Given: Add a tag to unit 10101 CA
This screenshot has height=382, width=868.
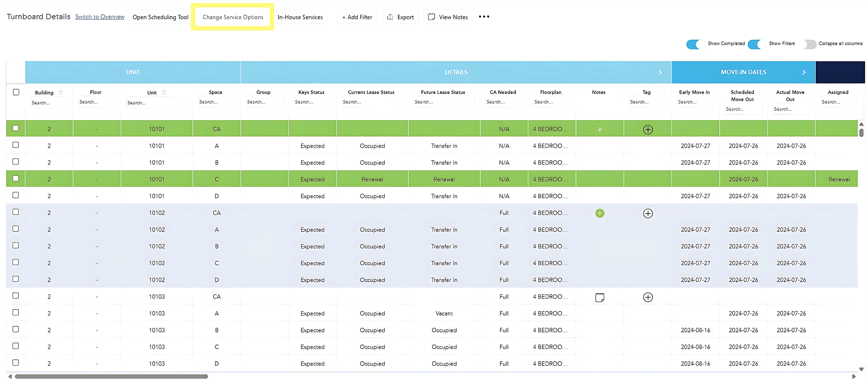Looking at the screenshot, I should (647, 130).
